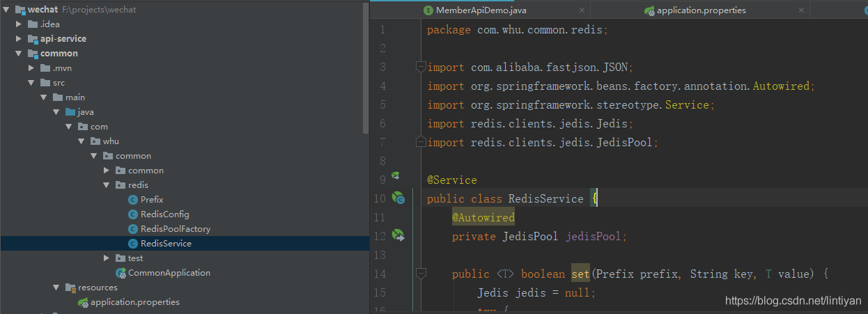Click the wechat project module icon
This screenshot has height=314, width=868.
tap(20, 10)
